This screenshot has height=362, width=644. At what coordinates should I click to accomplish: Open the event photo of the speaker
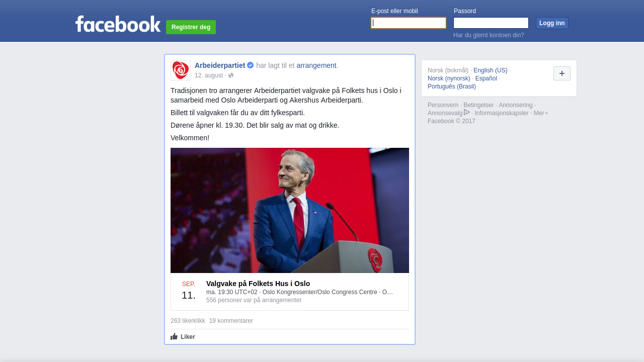[290, 210]
